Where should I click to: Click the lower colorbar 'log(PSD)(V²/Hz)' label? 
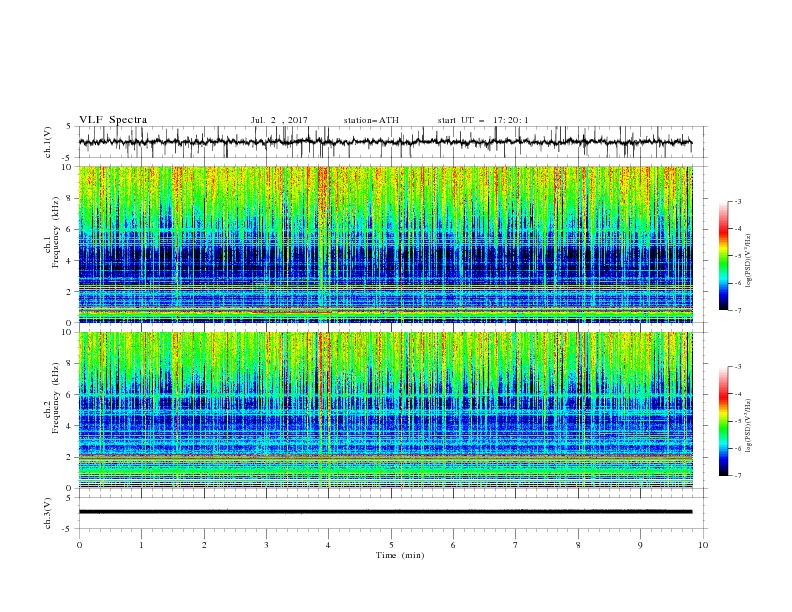pyautogui.click(x=748, y=425)
